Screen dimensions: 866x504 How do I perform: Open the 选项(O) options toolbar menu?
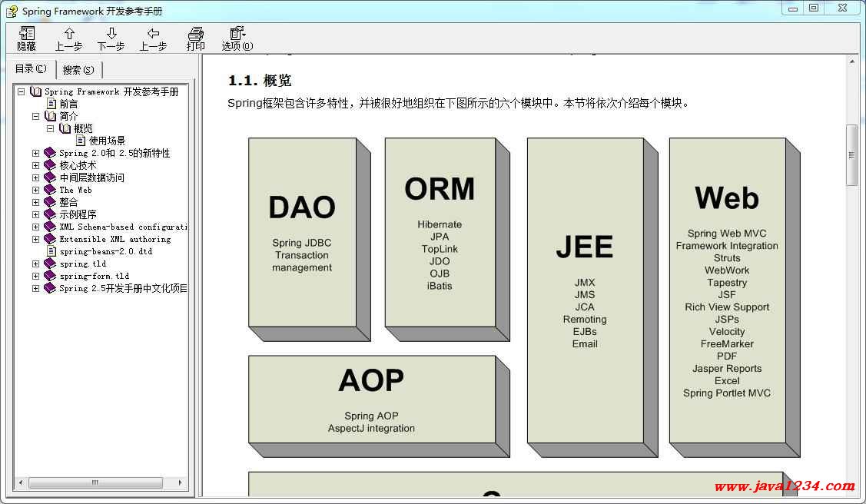[237, 38]
